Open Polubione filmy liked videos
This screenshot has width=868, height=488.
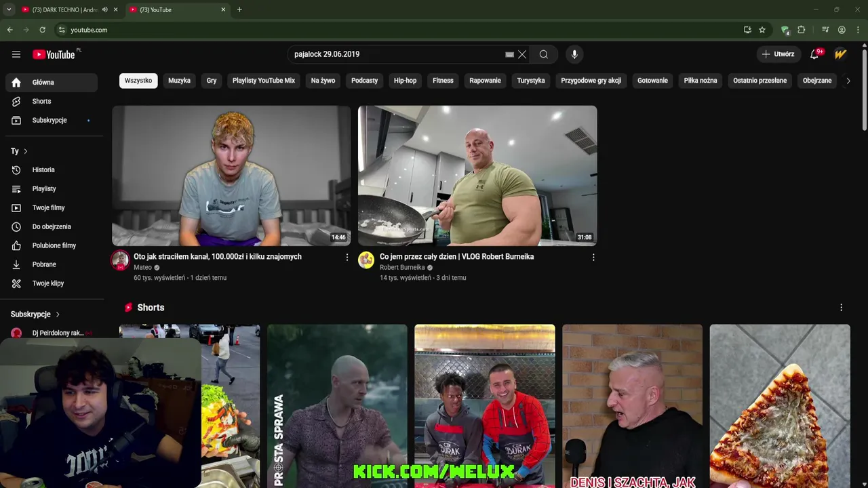(52, 245)
